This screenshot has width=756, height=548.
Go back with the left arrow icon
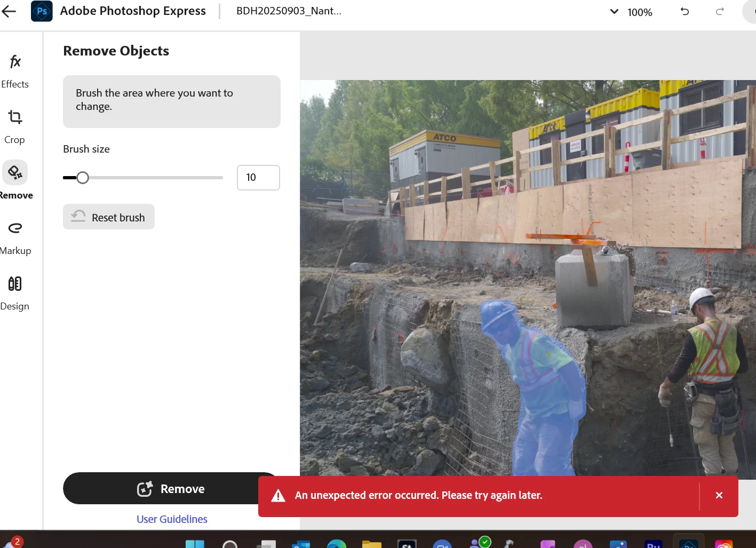(x=9, y=11)
